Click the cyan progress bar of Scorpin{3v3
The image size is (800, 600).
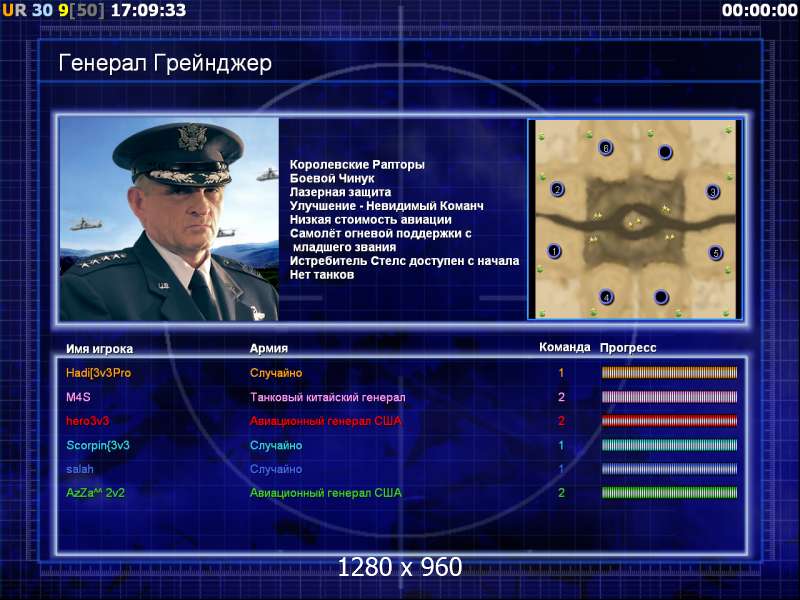pos(669,445)
